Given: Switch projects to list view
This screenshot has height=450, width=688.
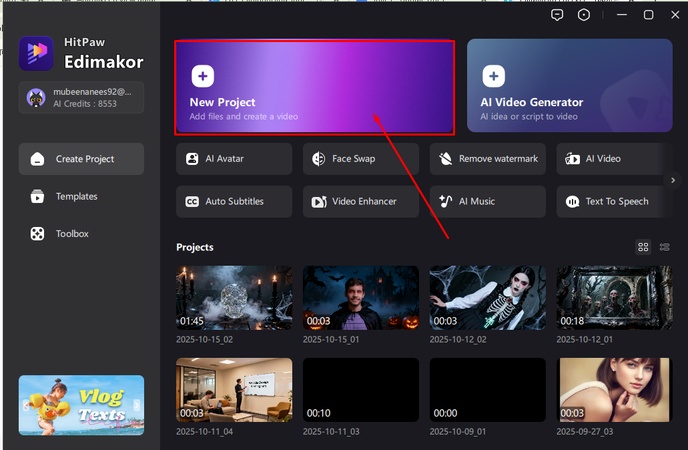Looking at the screenshot, I should [x=665, y=247].
